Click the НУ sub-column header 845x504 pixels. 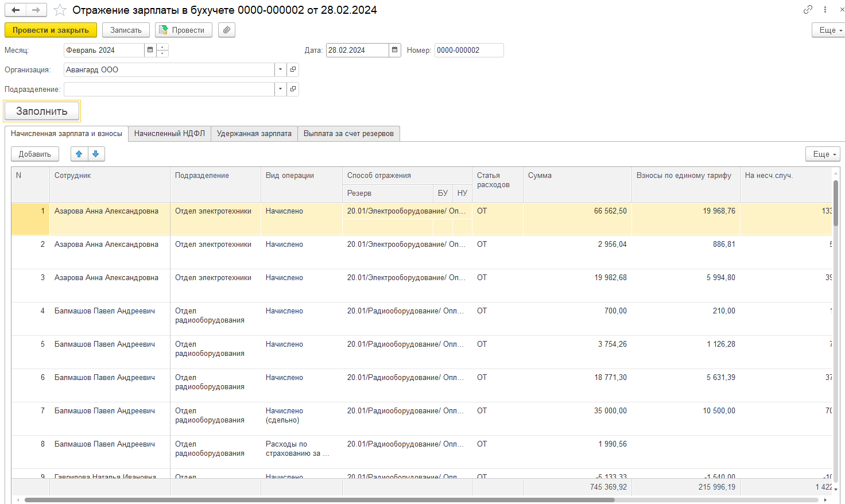click(x=462, y=193)
